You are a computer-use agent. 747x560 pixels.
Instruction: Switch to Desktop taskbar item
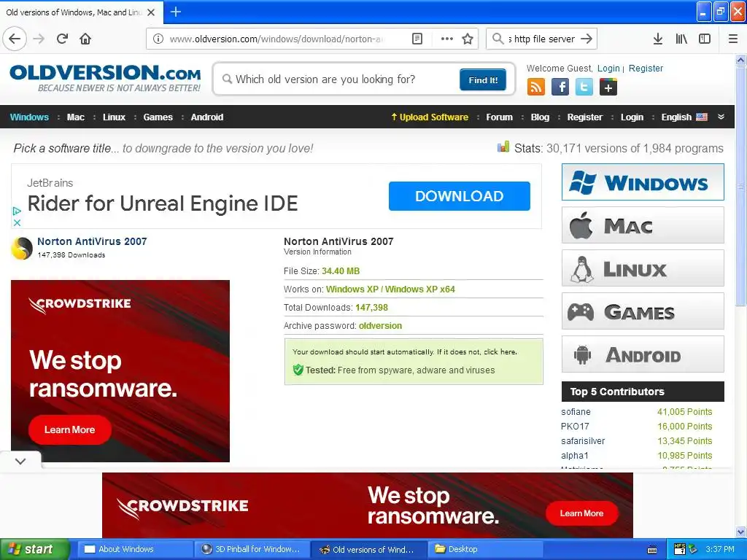coord(485,549)
